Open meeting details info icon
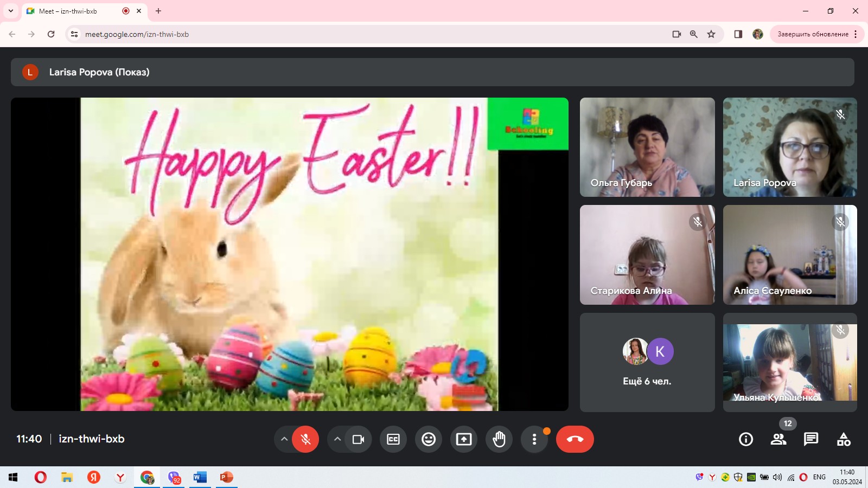The image size is (868, 488). coord(746,439)
